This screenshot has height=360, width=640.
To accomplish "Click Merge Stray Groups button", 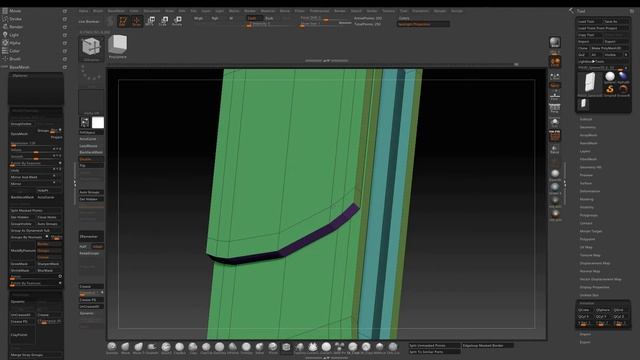I will coord(36,355).
